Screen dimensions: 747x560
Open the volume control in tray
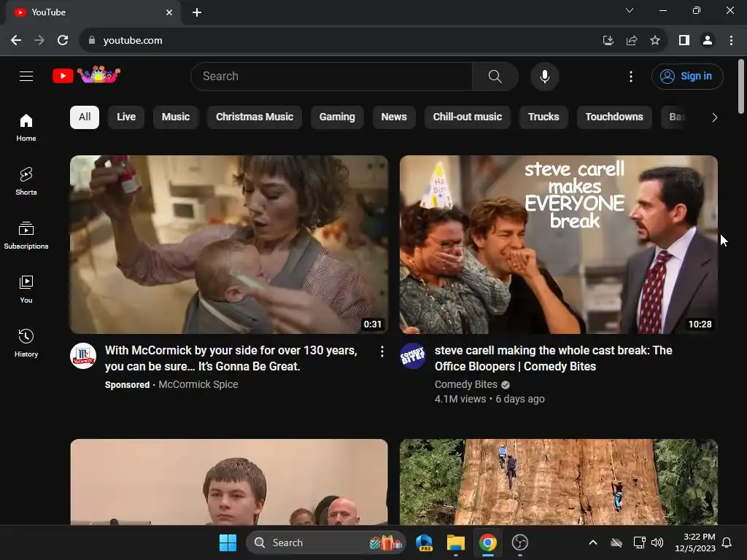[x=657, y=542]
